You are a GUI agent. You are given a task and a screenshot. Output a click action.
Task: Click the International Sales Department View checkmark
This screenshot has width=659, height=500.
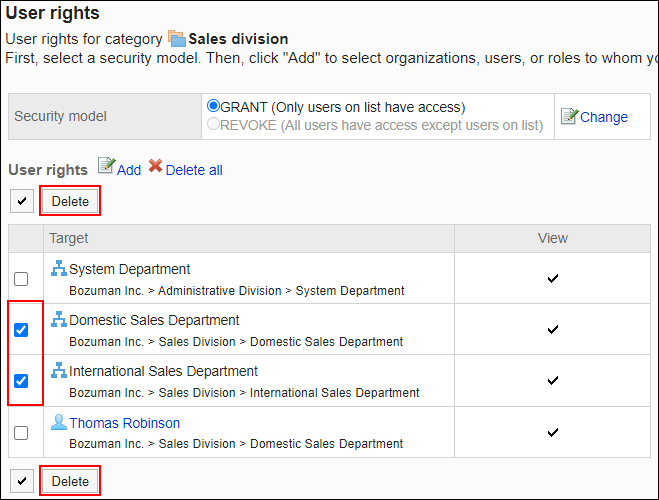[x=553, y=380]
